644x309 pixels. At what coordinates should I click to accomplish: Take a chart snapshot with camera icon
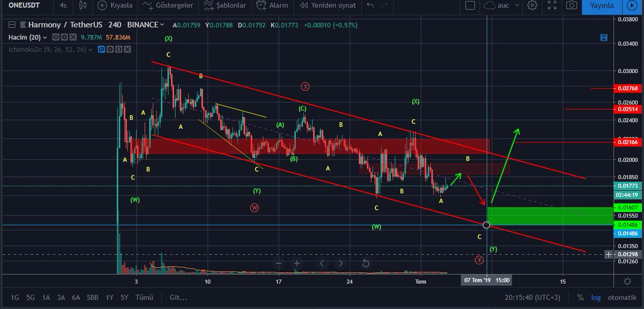coord(572,5)
